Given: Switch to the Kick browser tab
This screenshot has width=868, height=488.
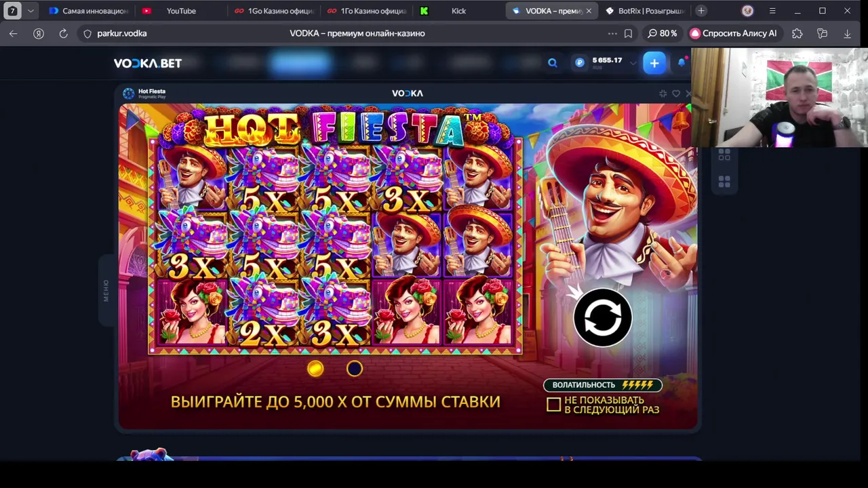Looking at the screenshot, I should [458, 11].
